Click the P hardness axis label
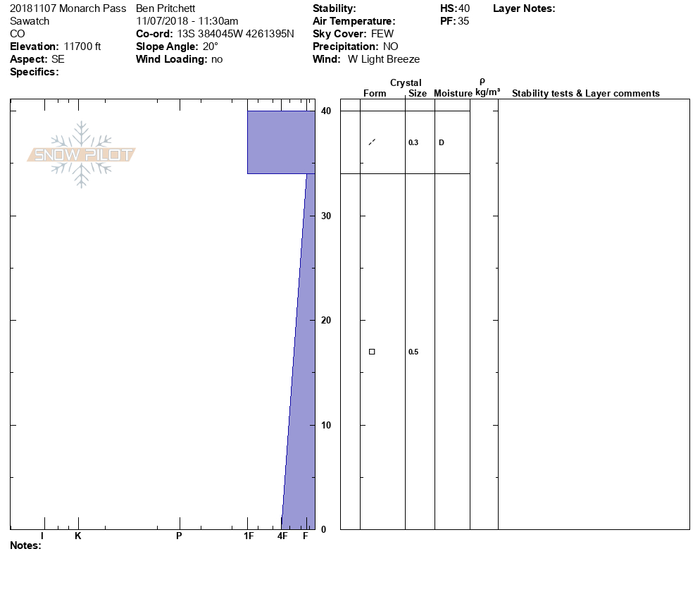The width and height of the screenshot is (700, 592). coord(179,536)
